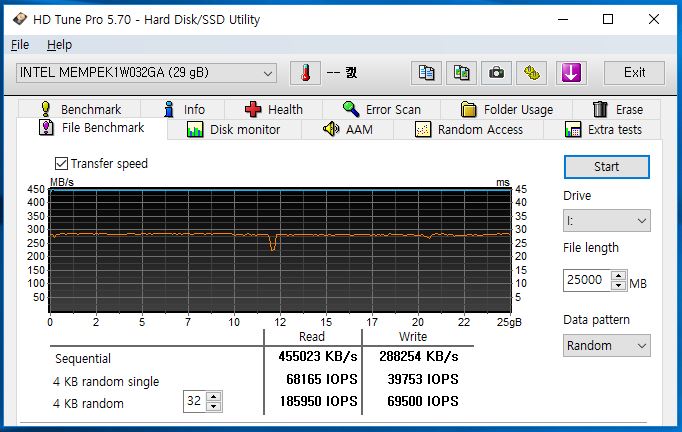Click the 288254 KB/s sequential write value

[x=418, y=357]
